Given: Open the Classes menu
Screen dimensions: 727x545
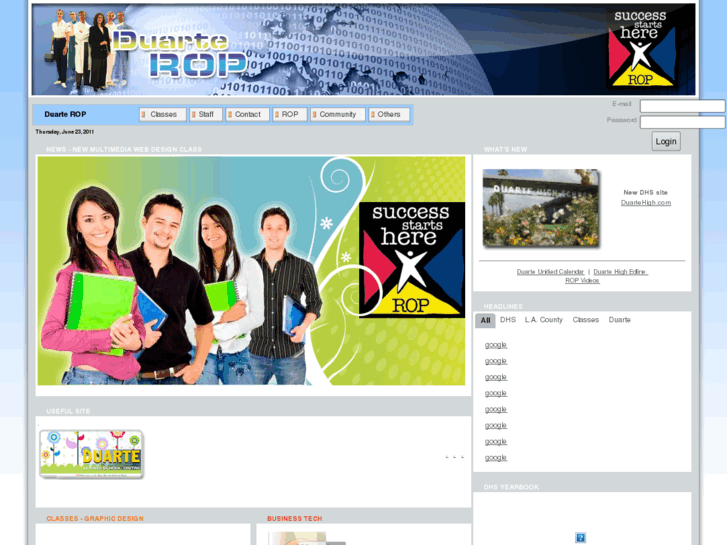Looking at the screenshot, I should [163, 115].
